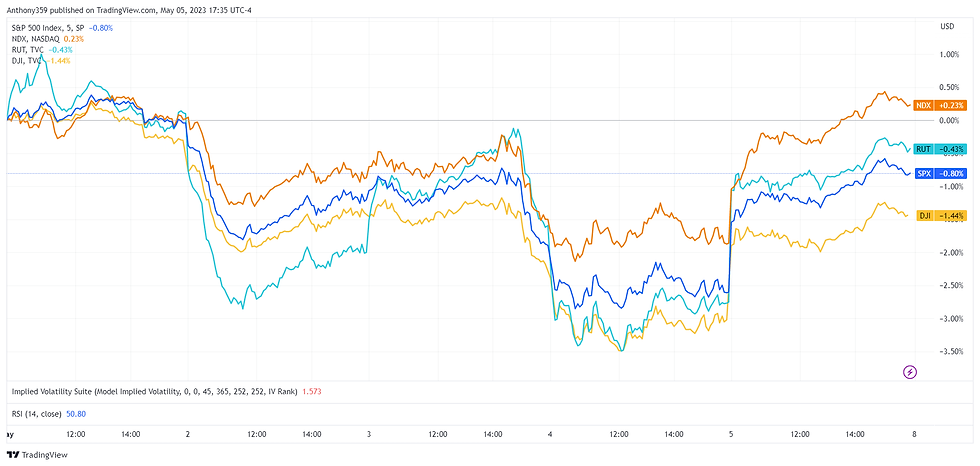
Task: Open the Implied Volatility Suite indicator label
Action: click(150, 392)
